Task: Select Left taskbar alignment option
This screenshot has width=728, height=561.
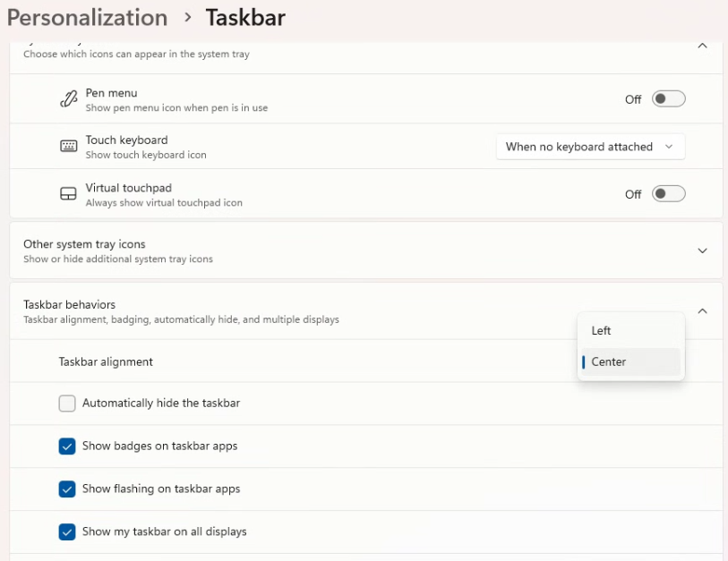Action: 601,331
